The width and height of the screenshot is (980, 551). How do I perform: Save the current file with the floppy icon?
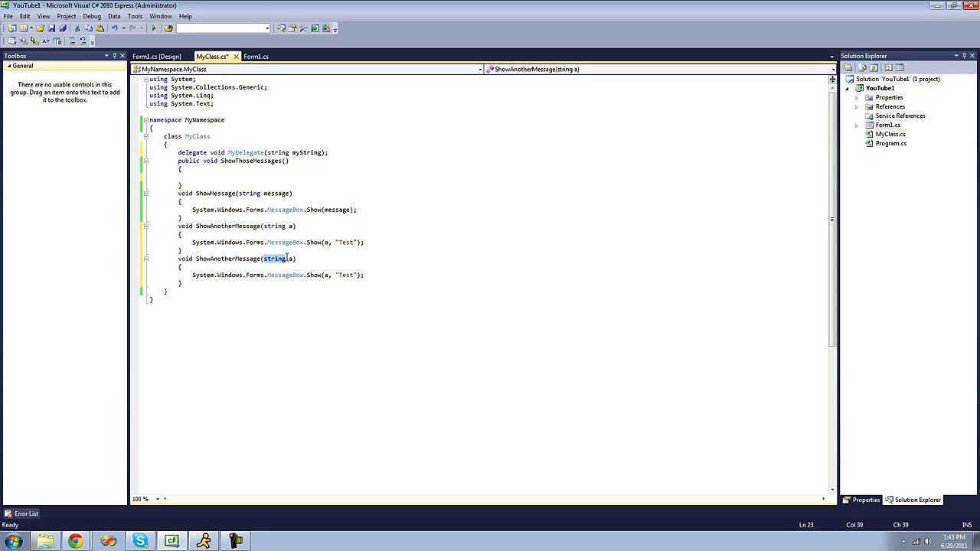[51, 28]
